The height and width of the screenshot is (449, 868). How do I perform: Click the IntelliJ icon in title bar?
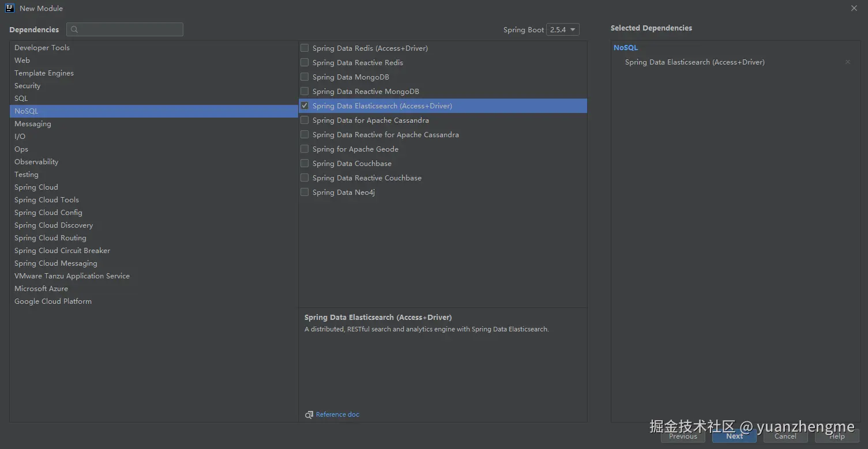coord(10,8)
